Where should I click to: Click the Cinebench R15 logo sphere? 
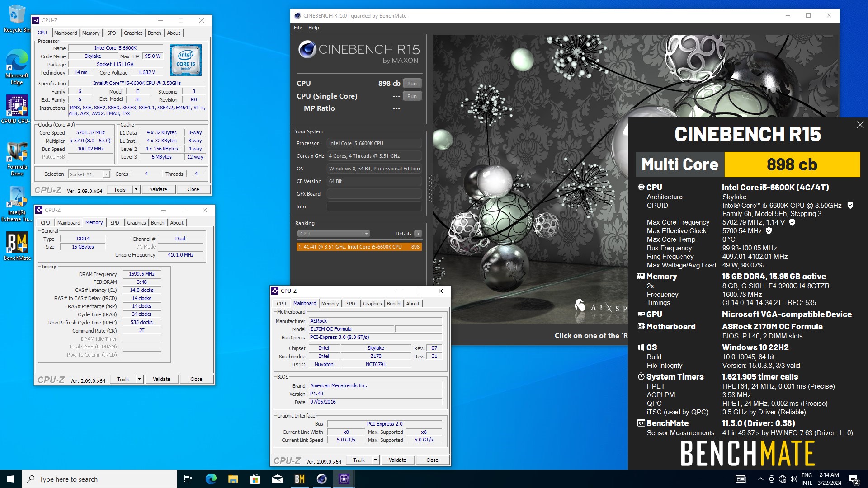tap(307, 49)
